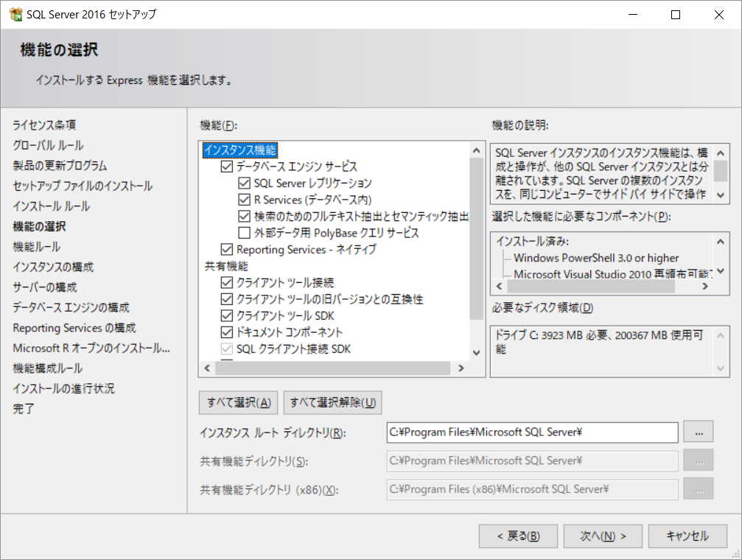Click the SQL クライアント接続 SDK item
The width and height of the screenshot is (742, 560).
click(x=293, y=349)
